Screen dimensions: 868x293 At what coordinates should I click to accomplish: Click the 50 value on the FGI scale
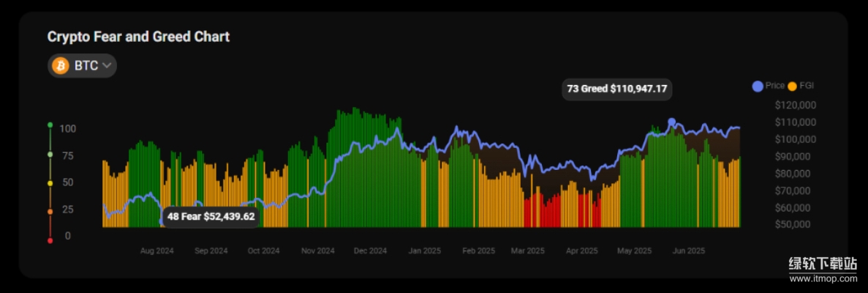coord(68,182)
